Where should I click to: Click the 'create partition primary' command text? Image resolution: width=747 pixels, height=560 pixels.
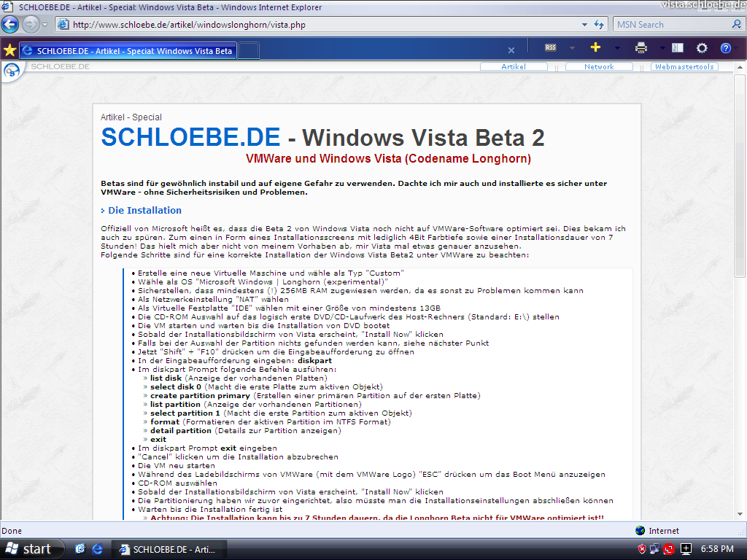(200, 396)
